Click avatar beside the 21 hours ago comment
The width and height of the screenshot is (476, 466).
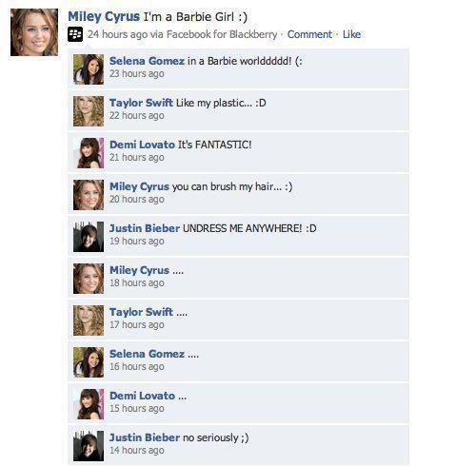point(89,153)
